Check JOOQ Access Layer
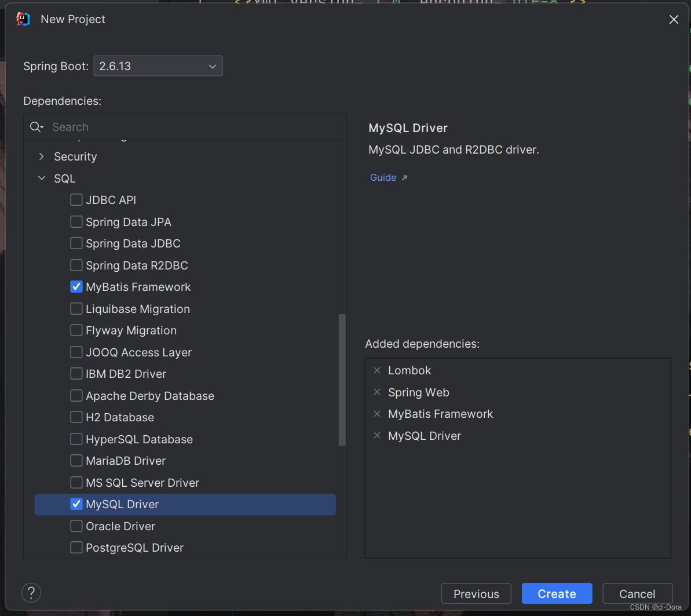691x616 pixels. click(76, 352)
